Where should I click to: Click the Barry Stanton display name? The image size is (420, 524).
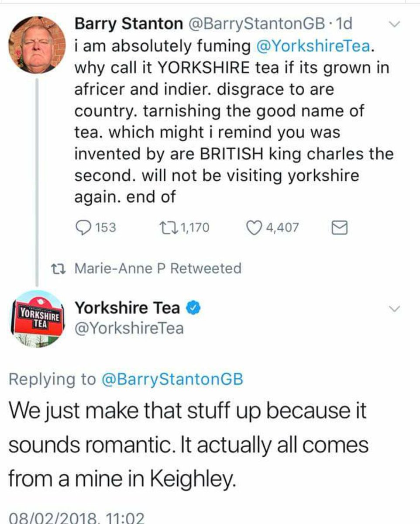click(x=129, y=24)
